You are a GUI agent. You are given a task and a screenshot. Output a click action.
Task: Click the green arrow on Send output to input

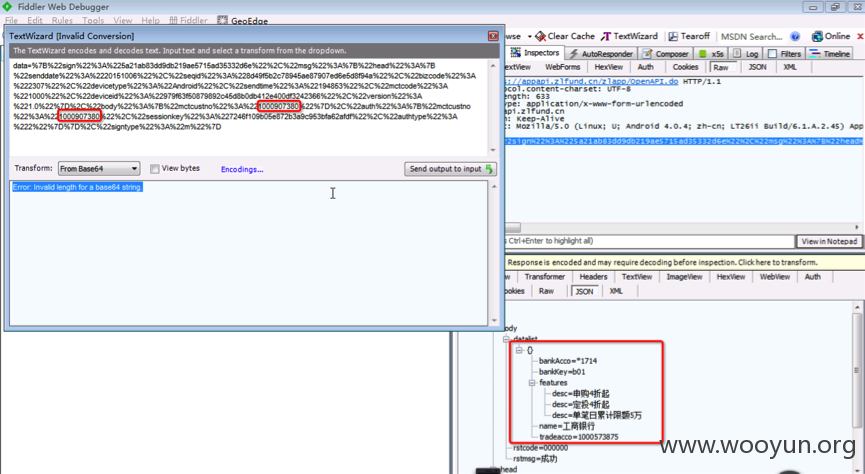489,169
